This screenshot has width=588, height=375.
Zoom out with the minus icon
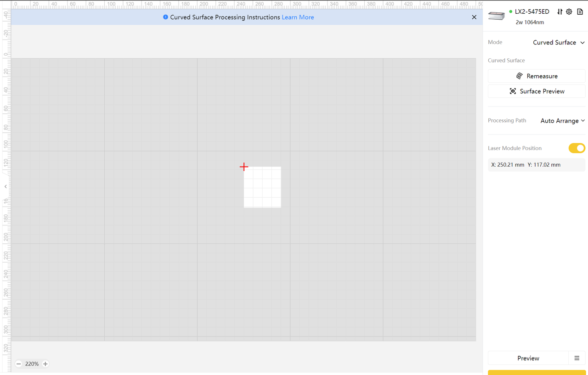(19, 364)
